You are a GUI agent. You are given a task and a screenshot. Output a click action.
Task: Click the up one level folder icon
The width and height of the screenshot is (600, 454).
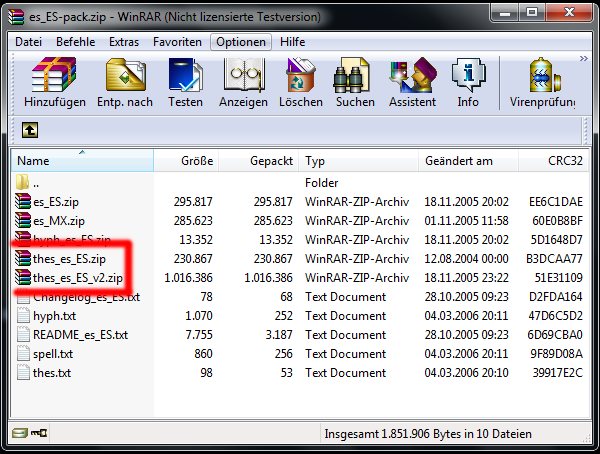click(x=30, y=130)
